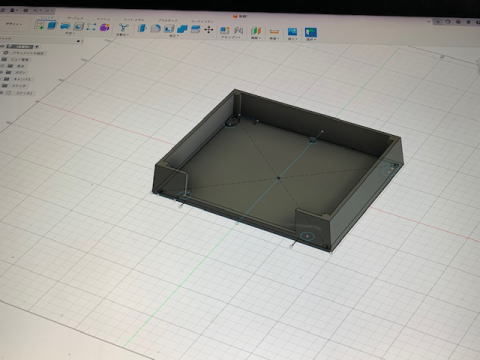Click the Inspect measure tool
The image size is (480, 360).
point(274,32)
